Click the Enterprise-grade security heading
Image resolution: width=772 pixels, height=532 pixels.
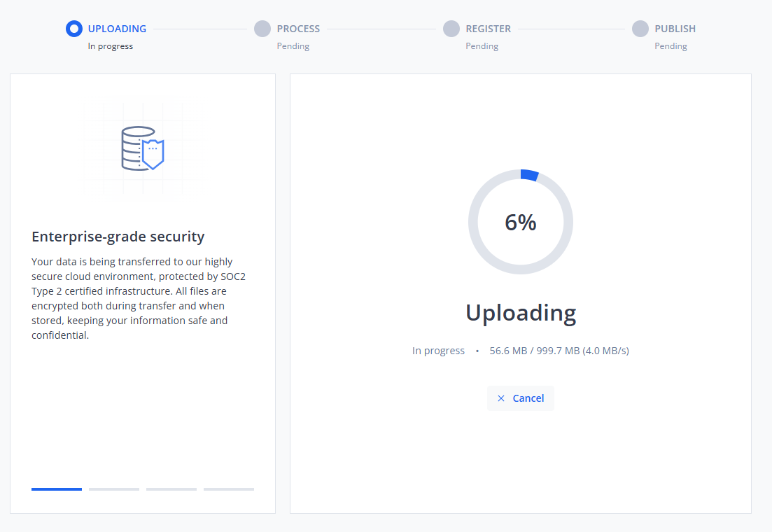(x=118, y=237)
